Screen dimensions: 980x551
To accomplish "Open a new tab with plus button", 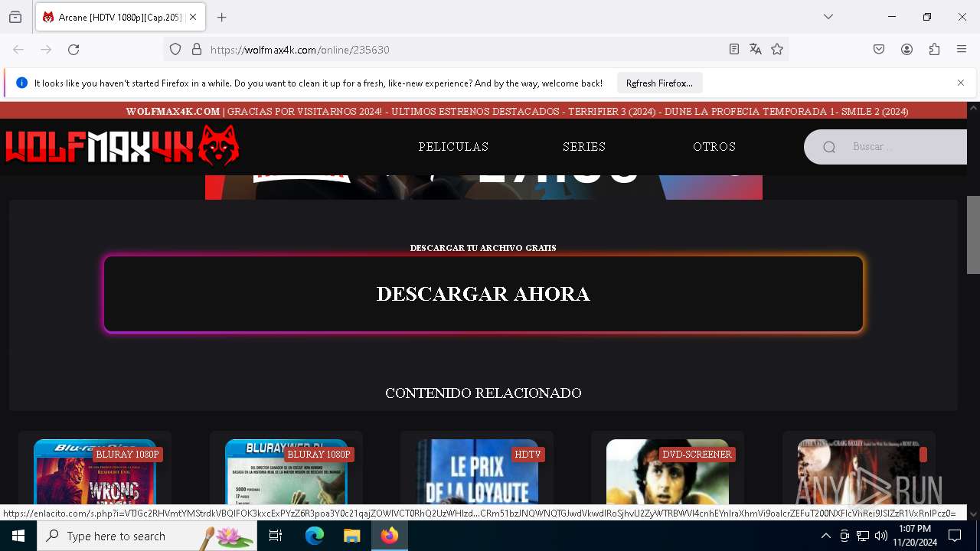I will pyautogui.click(x=222, y=17).
